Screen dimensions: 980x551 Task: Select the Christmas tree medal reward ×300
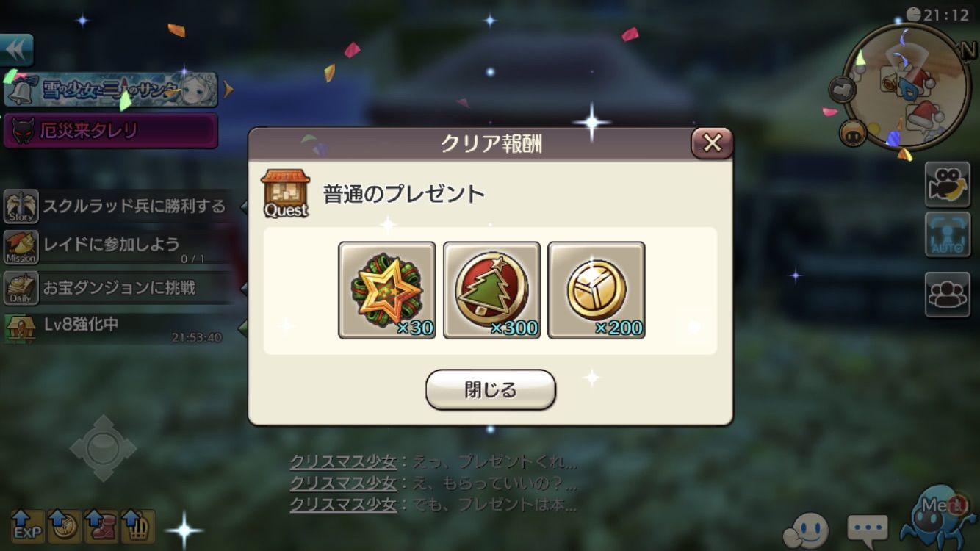point(491,290)
